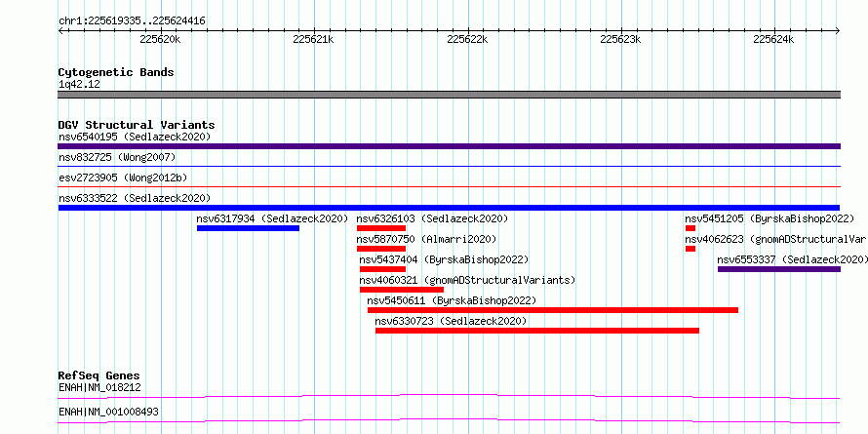
Task: Click the Cytogenetic Bands track heading
Action: coord(116,72)
